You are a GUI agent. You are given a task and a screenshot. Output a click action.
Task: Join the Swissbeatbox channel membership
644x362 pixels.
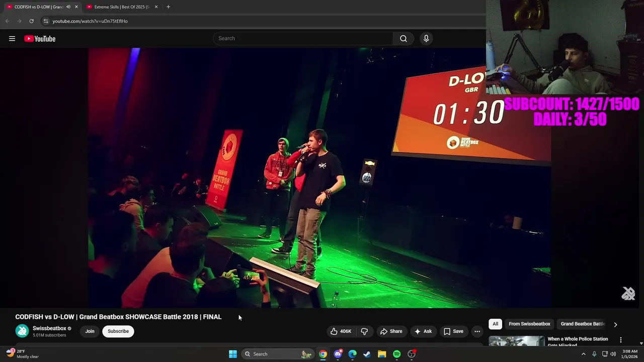pos(90,331)
